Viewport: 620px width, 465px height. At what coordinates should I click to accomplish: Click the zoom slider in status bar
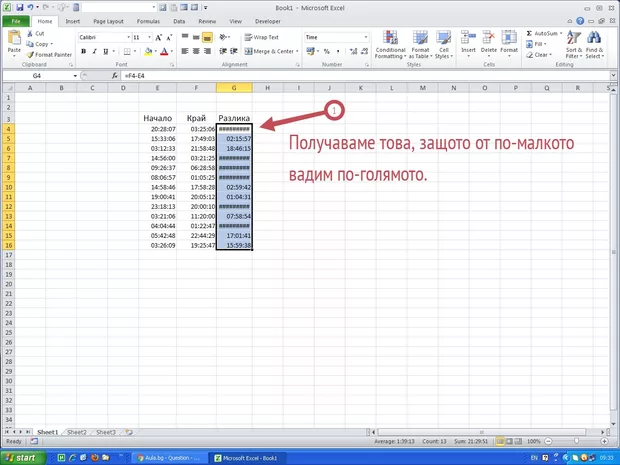(x=576, y=441)
